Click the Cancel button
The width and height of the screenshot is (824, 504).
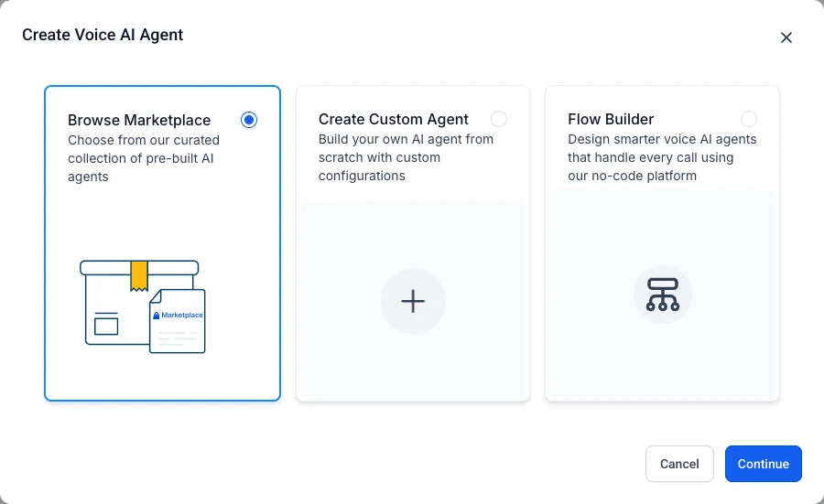tap(679, 464)
